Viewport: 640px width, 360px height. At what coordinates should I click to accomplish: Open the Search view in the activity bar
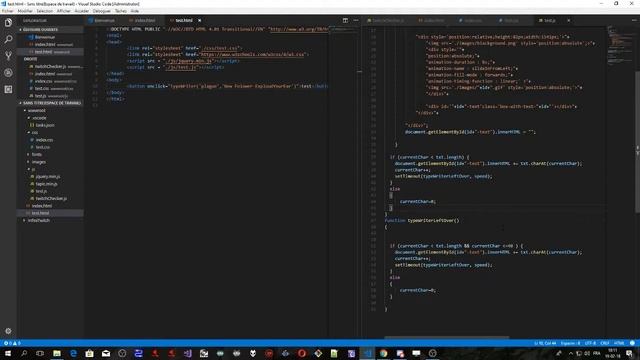pos(8,40)
